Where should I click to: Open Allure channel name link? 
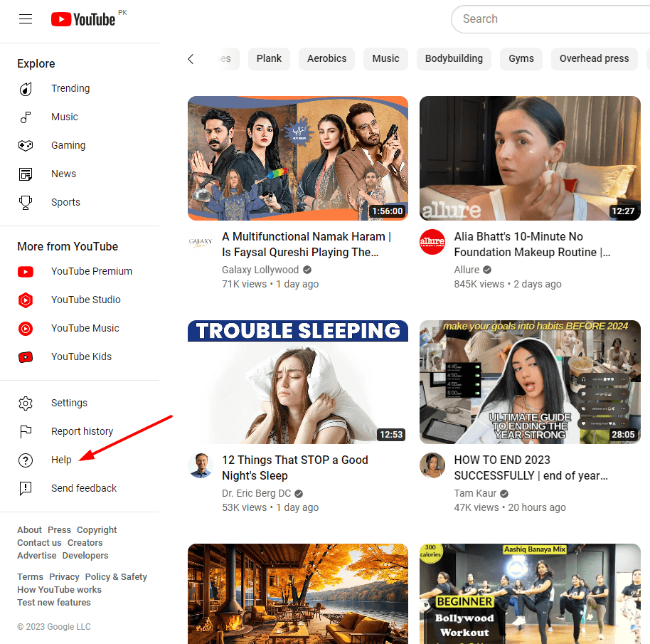click(x=467, y=270)
